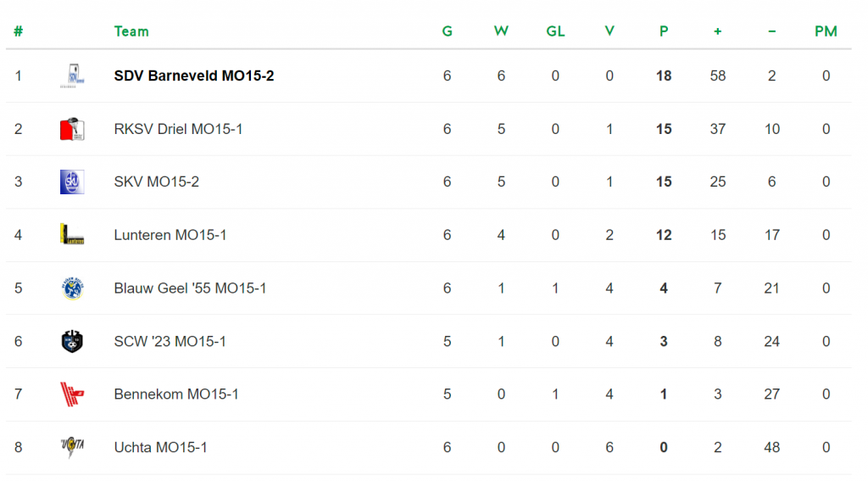Click the Lunteren club logo

click(72, 235)
